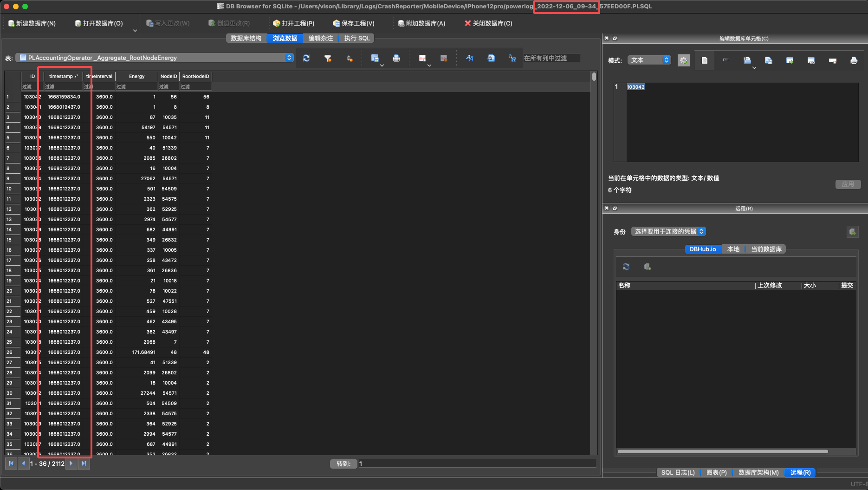This screenshot has height=490, width=868.
Task: Click the clear all filters funnel icon
Action: (x=328, y=58)
